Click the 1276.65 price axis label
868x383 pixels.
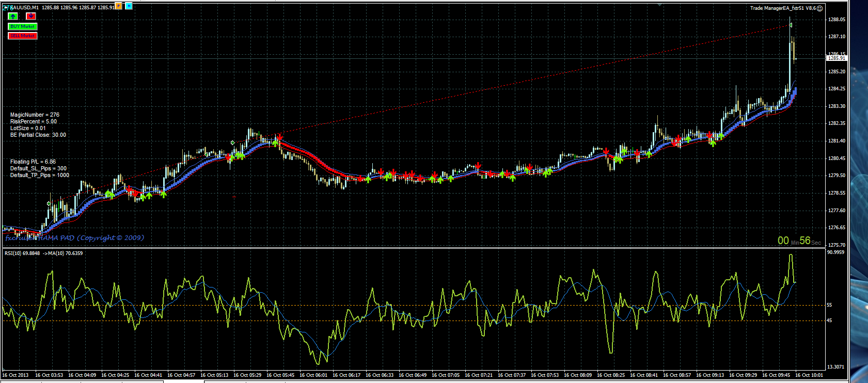(837, 228)
